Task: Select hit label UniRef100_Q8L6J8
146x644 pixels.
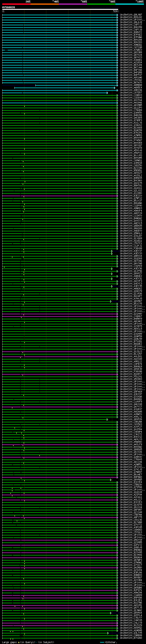Action: coord(131,22)
